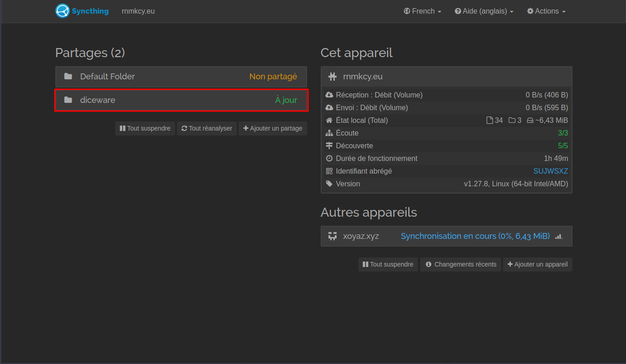Image resolution: width=626 pixels, height=364 pixels.
Task: Click the folder icon beside Default Folder
Action: (68, 77)
